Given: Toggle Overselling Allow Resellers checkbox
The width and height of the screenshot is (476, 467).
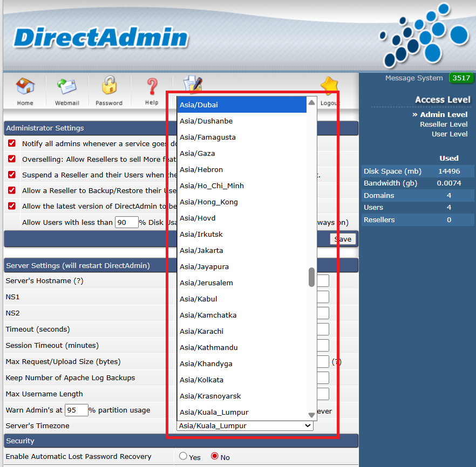Looking at the screenshot, I should tap(12, 159).
